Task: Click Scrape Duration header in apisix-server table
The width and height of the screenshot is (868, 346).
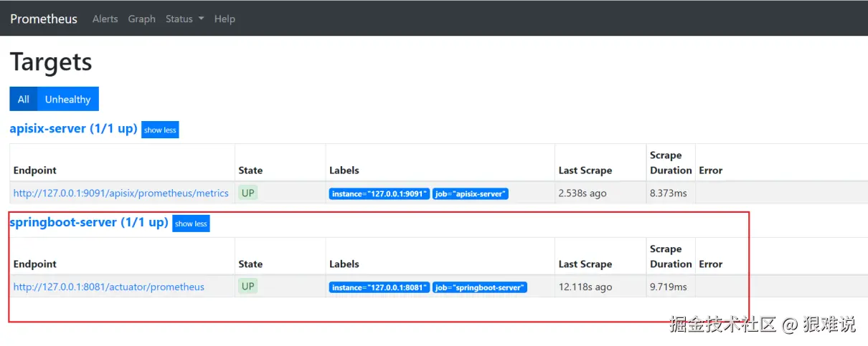Action: coord(671,163)
